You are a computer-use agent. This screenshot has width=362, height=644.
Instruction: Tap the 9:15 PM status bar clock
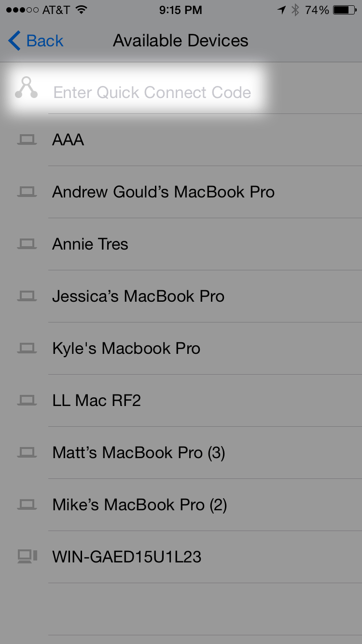tap(181, 10)
